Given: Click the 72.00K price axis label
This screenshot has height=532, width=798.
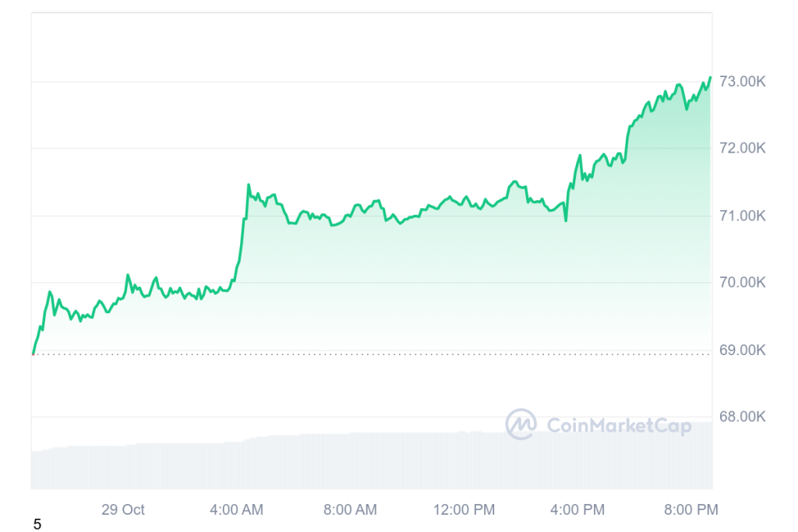Looking at the screenshot, I should coord(743,148).
